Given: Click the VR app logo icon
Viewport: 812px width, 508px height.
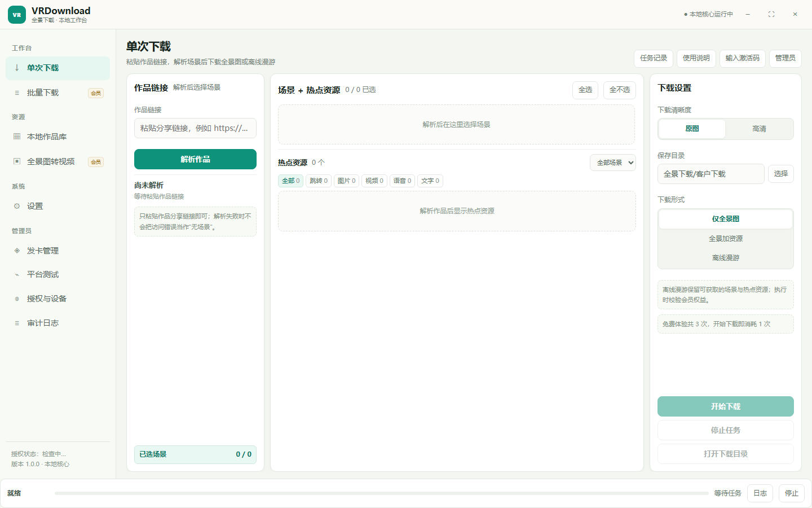Looking at the screenshot, I should point(17,15).
